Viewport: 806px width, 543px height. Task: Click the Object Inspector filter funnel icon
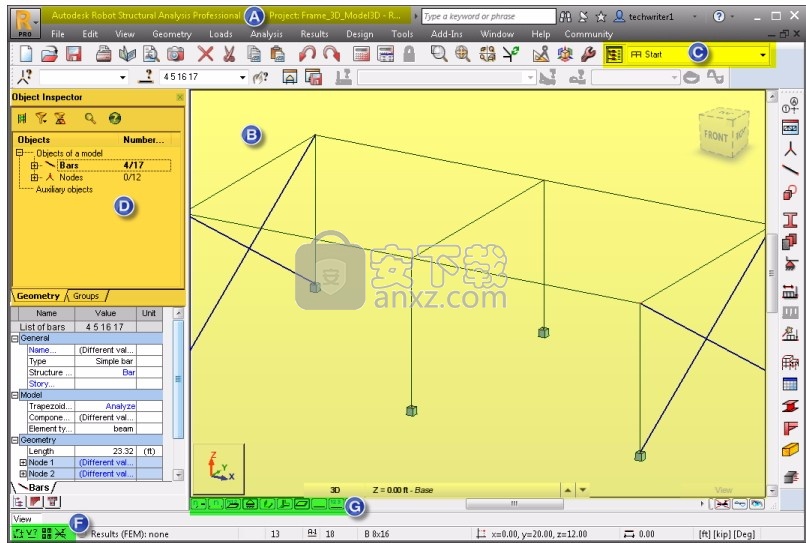(41, 119)
